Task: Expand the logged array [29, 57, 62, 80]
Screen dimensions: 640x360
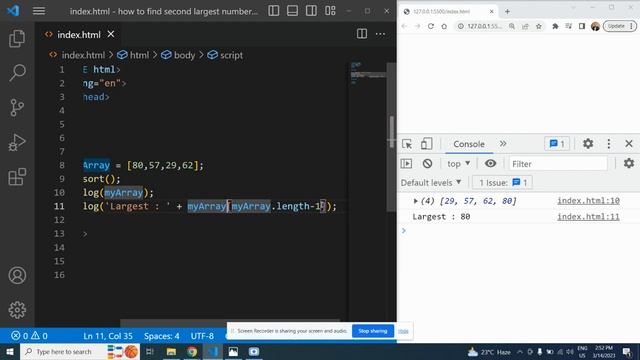Action: tap(416, 201)
